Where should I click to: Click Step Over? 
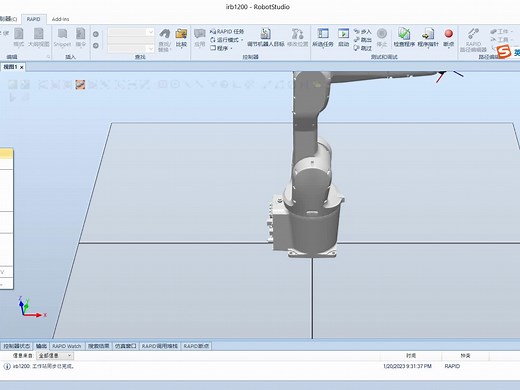point(363,48)
